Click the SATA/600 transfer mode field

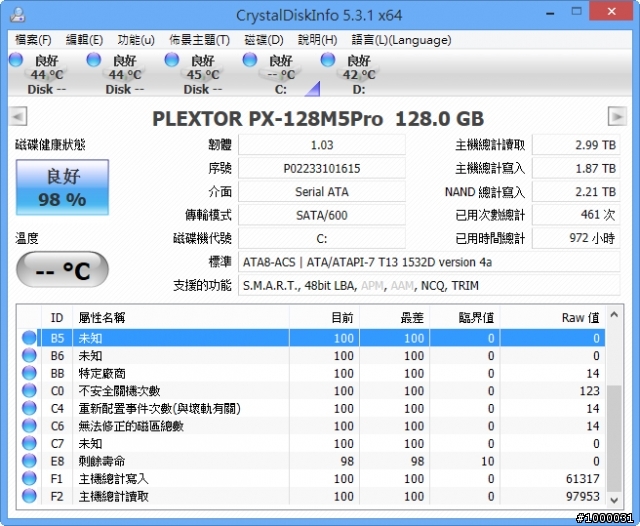click(322, 215)
